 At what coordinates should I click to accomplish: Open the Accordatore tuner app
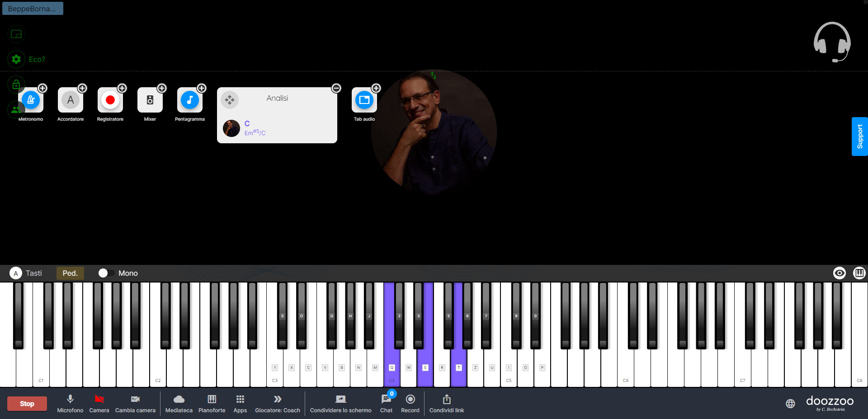pos(71,100)
